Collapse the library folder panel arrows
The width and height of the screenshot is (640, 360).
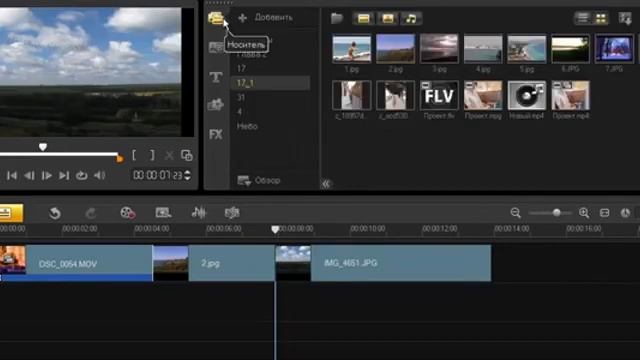(x=326, y=184)
